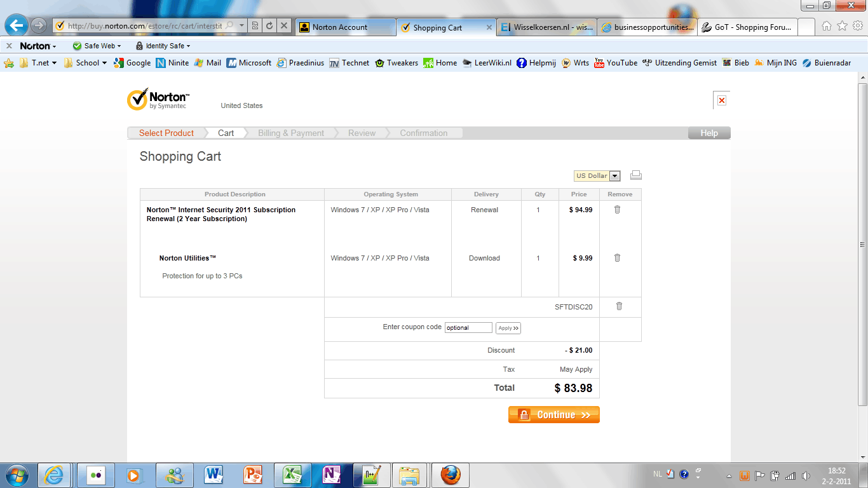868x488 pixels.
Task: Open the T.net favorites folder
Action: click(38, 63)
